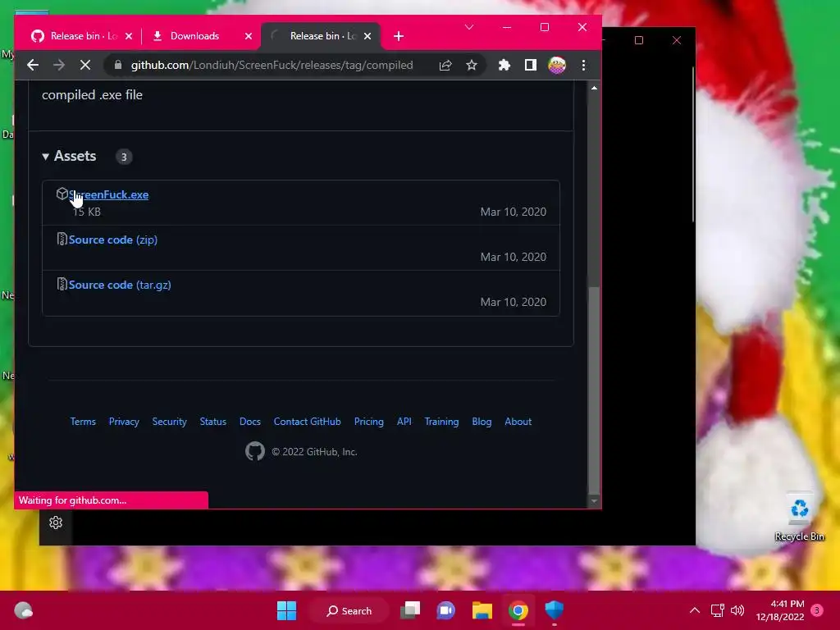Open settings gear in background window
This screenshot has height=630, width=840.
[56, 523]
